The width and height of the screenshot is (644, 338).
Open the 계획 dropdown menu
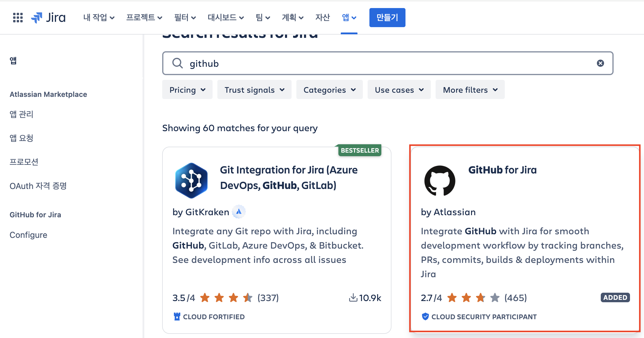(x=293, y=18)
